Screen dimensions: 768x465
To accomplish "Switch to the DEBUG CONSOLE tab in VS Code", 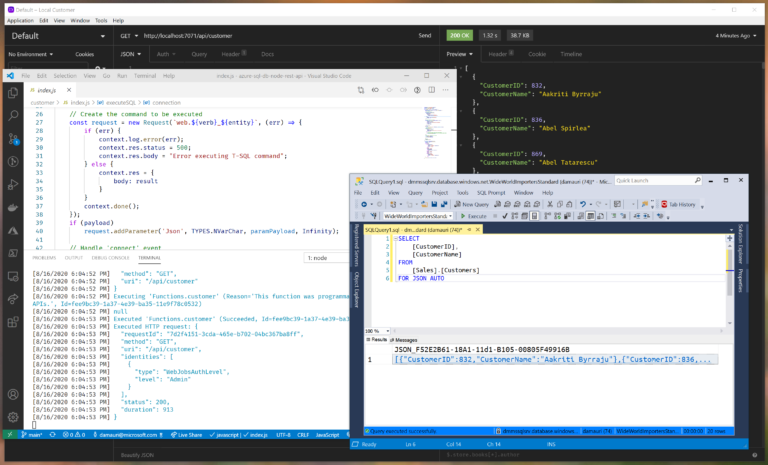I will pos(110,258).
